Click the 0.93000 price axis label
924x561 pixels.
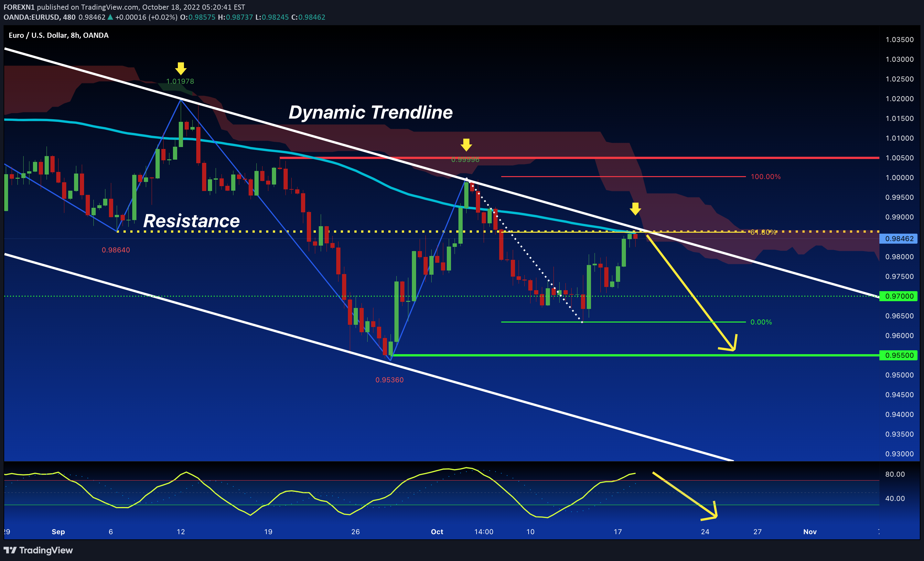click(x=900, y=454)
